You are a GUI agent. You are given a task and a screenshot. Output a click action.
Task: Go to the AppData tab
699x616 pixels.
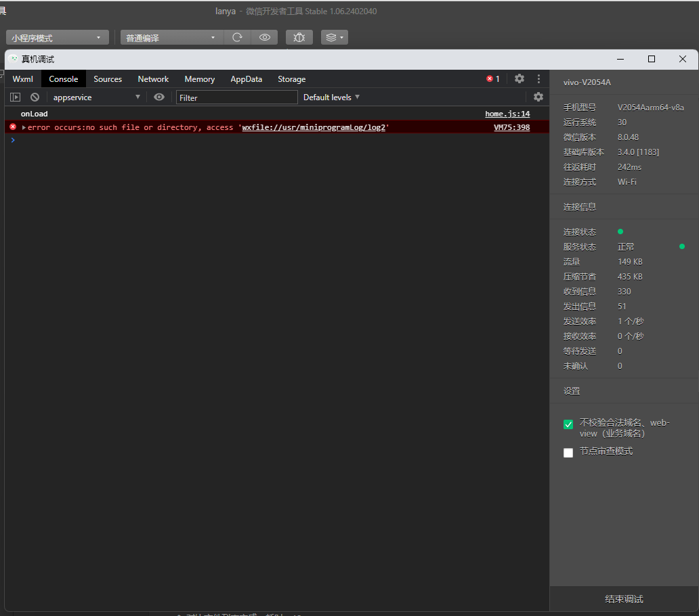246,79
